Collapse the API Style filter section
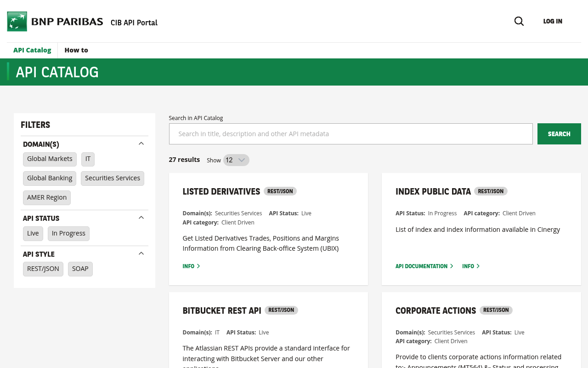588x368 pixels. (141, 253)
